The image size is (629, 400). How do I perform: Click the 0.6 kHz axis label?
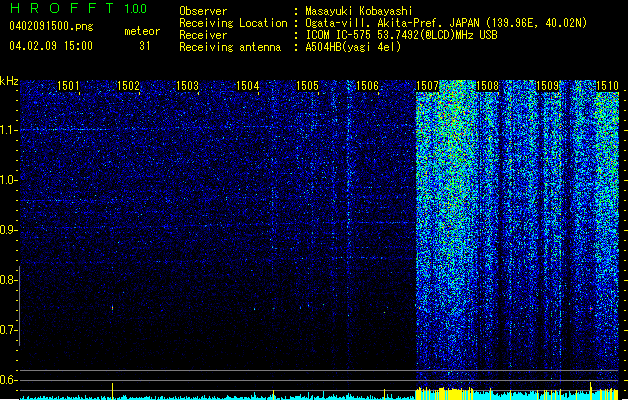coord(8,380)
